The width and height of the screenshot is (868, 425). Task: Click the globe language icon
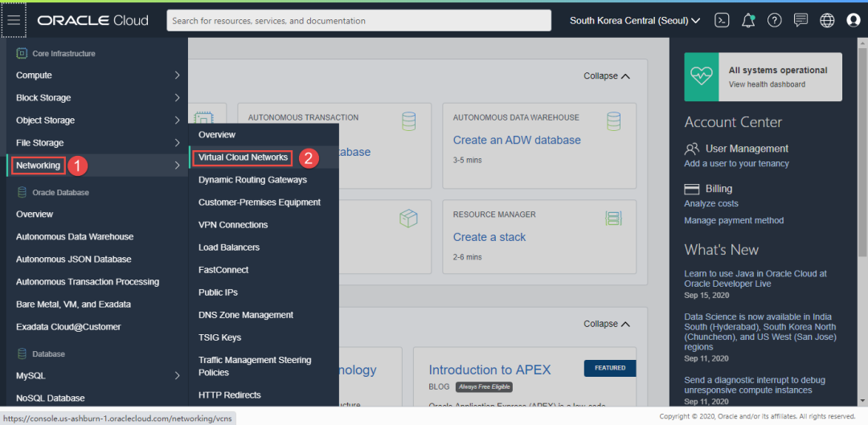click(x=827, y=20)
